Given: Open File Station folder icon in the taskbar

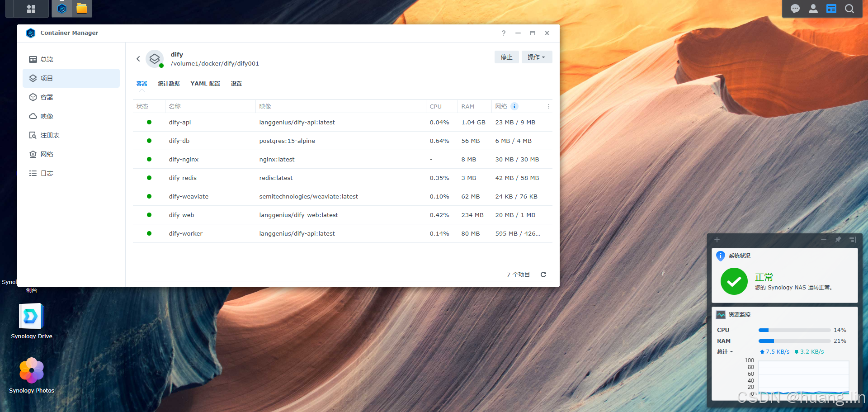Looking at the screenshot, I should click(x=82, y=9).
